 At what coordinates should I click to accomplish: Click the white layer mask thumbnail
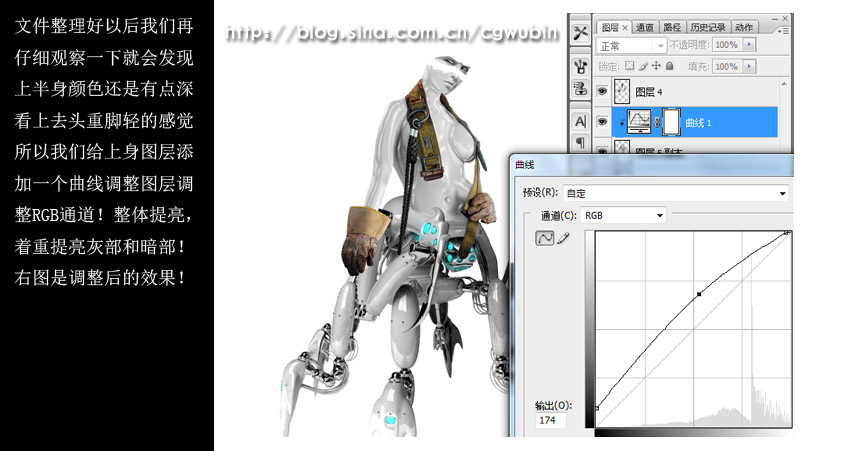click(x=671, y=121)
